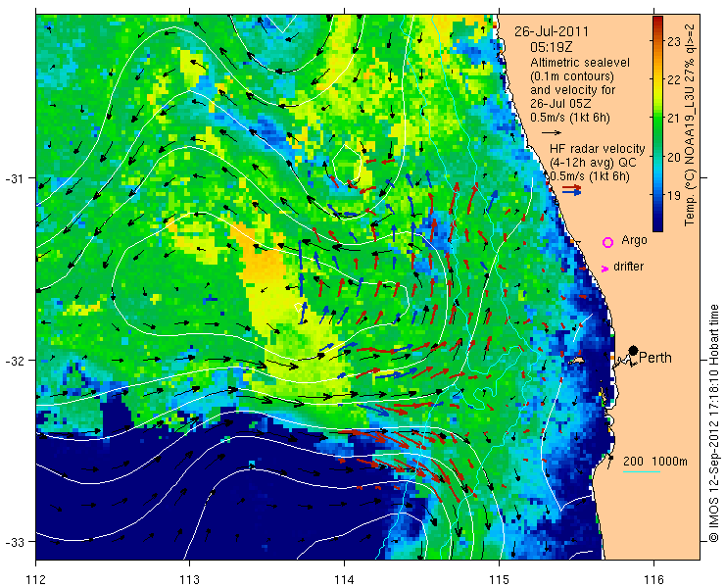The image size is (725, 588).
Task: Click the 'Altimetric sealevel' label
Action: pos(580,63)
